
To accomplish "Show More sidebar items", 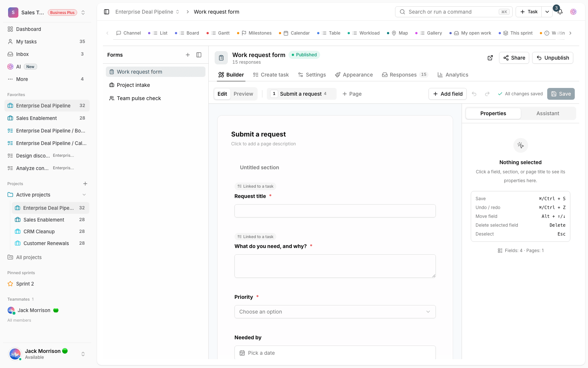I will click(47, 79).
